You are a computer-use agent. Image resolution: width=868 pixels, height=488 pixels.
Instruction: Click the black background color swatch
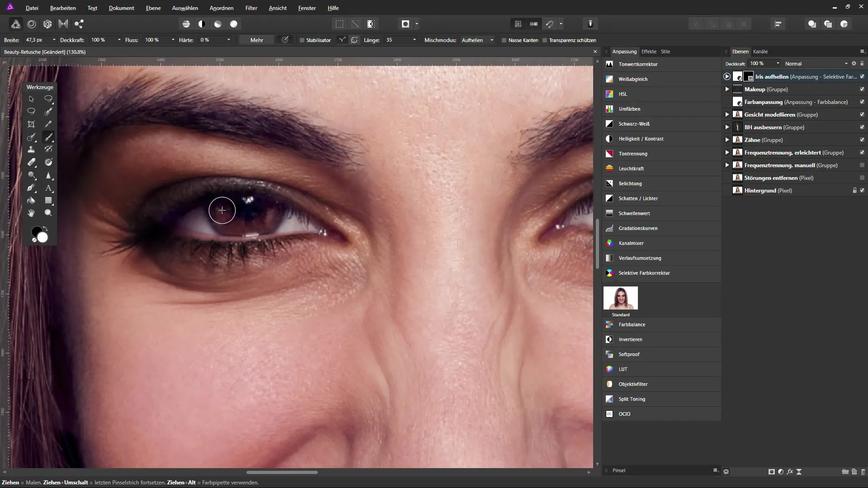click(34, 230)
